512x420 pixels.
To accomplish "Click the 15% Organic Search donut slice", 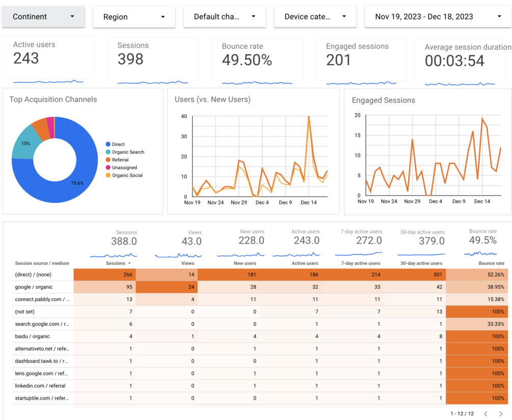I will [x=25, y=143].
